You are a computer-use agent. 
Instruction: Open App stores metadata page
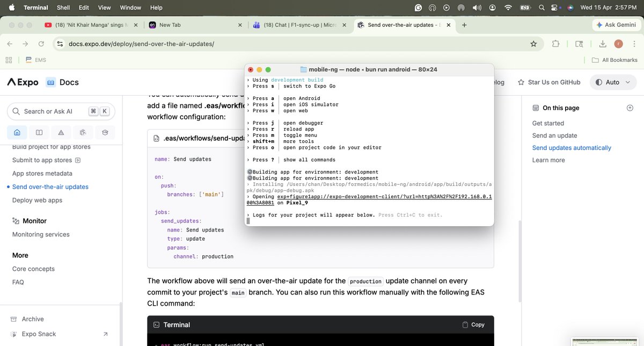pos(42,174)
